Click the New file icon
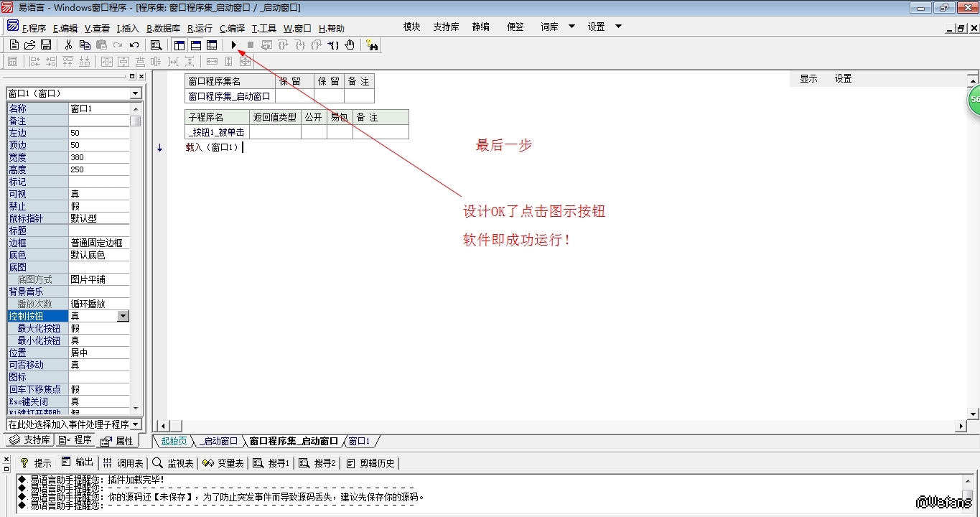Viewport: 980px width, 517px height. pos(14,45)
